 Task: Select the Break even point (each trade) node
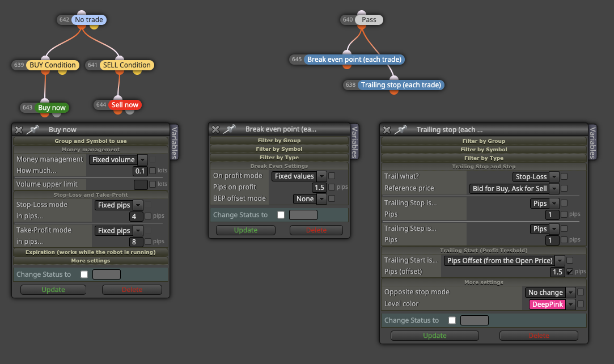354,60
